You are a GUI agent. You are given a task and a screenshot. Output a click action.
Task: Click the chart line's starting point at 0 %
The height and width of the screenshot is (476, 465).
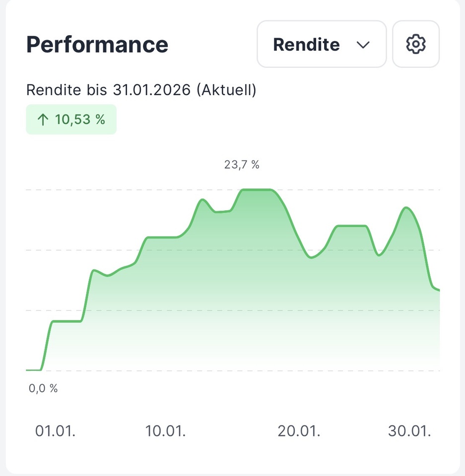pos(28,370)
